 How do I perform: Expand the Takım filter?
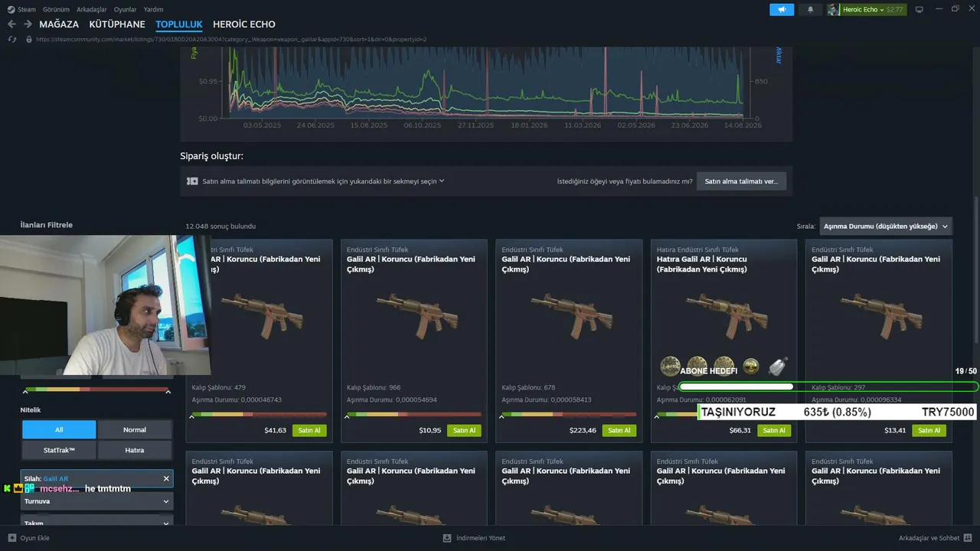pos(96,521)
